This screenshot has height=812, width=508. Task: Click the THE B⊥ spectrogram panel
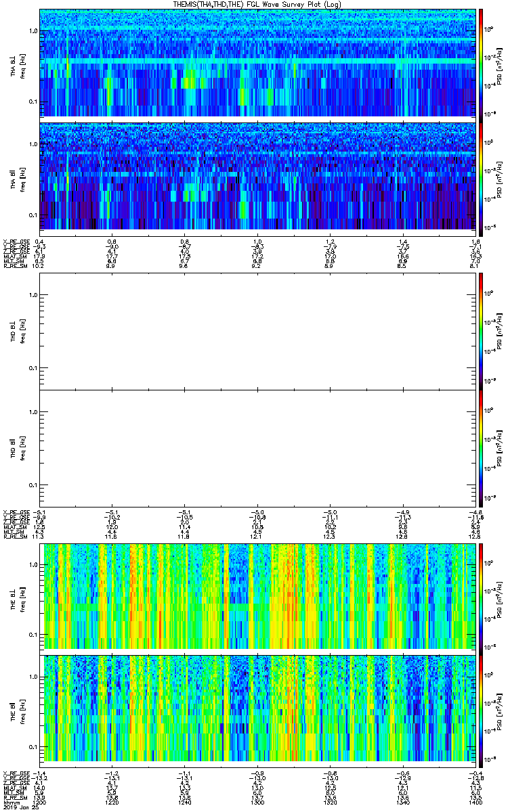[x=257, y=597]
